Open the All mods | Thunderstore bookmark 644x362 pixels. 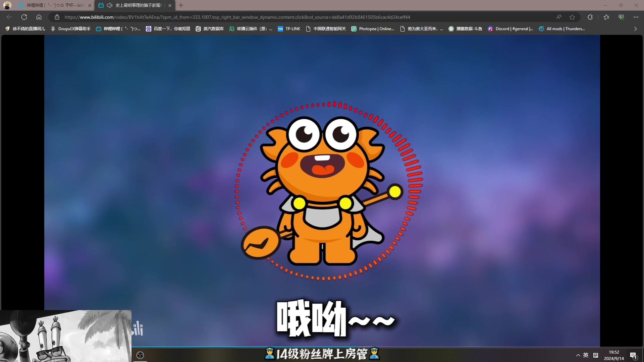point(562,29)
